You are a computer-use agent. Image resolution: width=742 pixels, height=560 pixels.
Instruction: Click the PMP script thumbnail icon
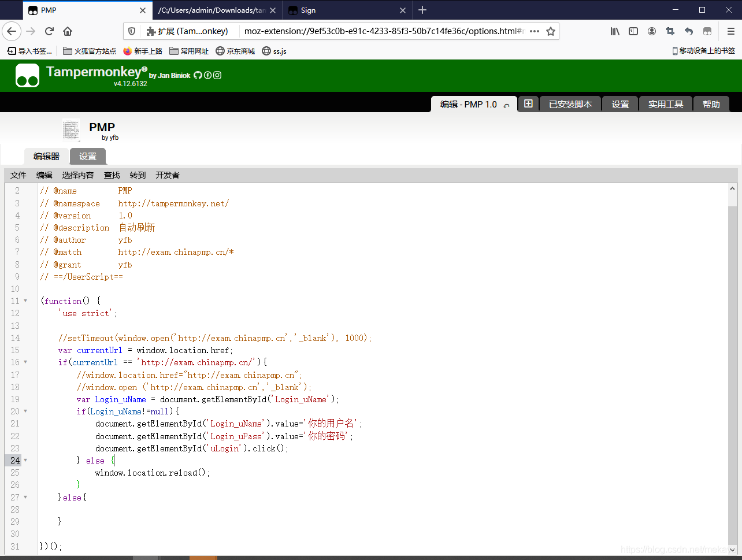click(x=71, y=130)
